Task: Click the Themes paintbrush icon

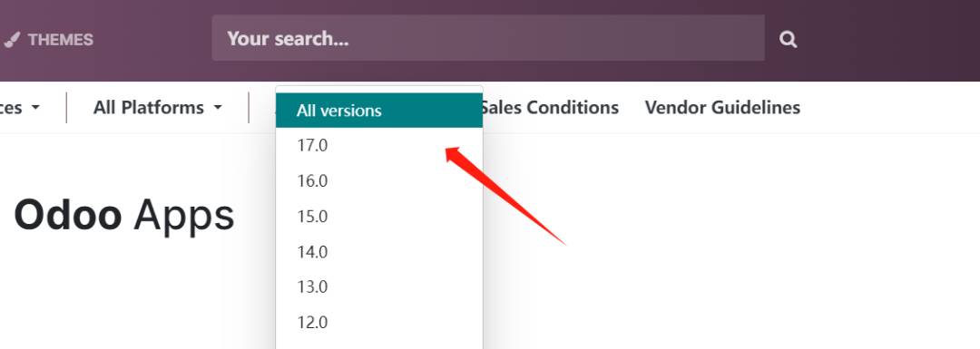Action: tap(11, 40)
